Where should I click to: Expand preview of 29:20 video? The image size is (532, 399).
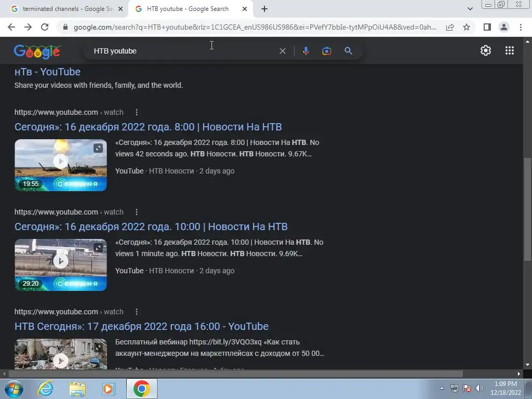click(98, 248)
